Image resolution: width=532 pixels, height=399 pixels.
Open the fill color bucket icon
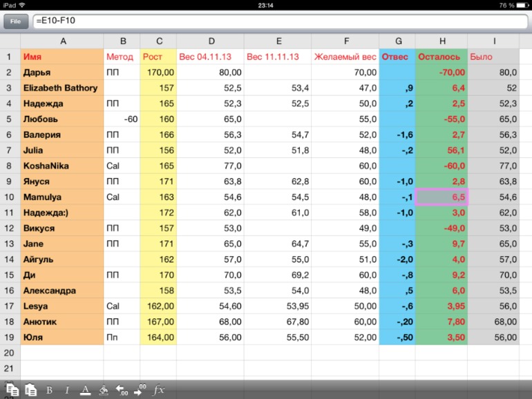tap(104, 390)
